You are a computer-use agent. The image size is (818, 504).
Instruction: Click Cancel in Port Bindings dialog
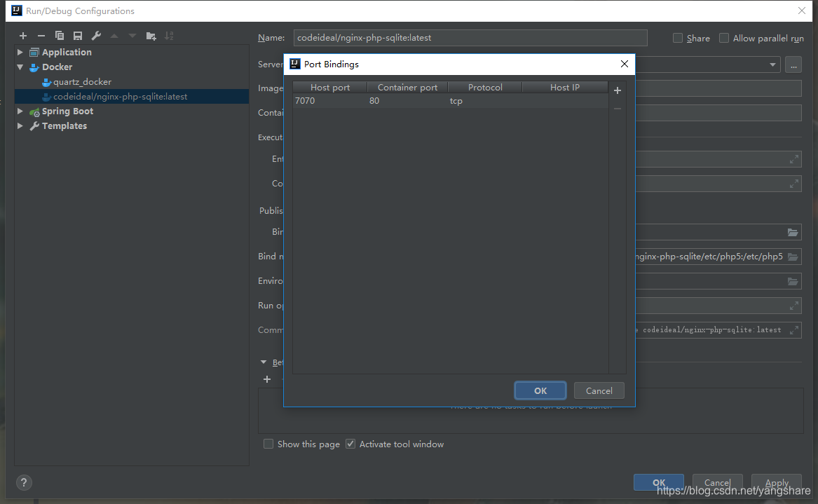[599, 390]
